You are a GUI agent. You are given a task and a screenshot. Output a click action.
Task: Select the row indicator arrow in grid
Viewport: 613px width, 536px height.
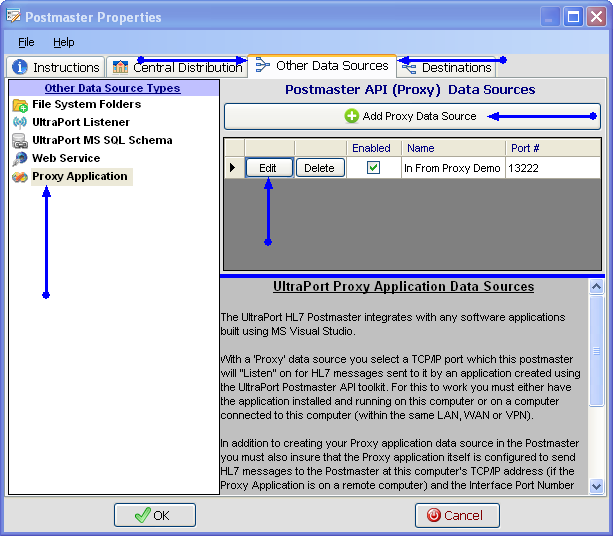point(233,168)
